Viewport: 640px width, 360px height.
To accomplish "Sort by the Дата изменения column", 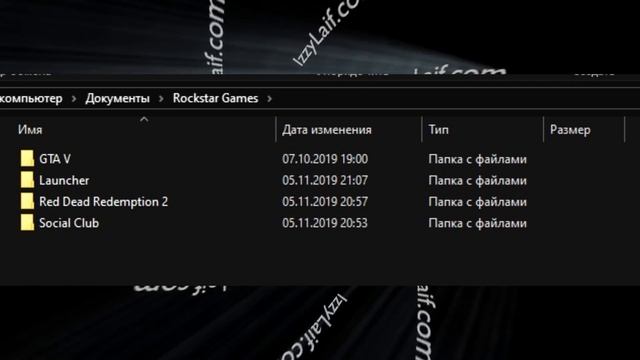I will click(x=327, y=130).
